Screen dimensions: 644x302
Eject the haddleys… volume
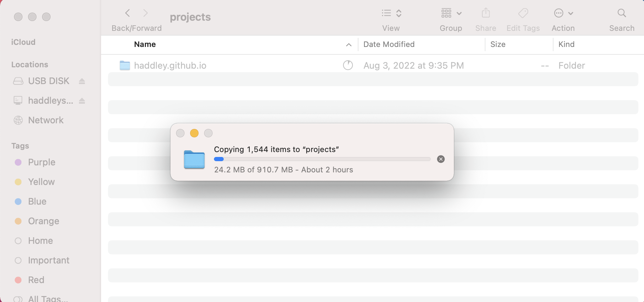pos(82,101)
